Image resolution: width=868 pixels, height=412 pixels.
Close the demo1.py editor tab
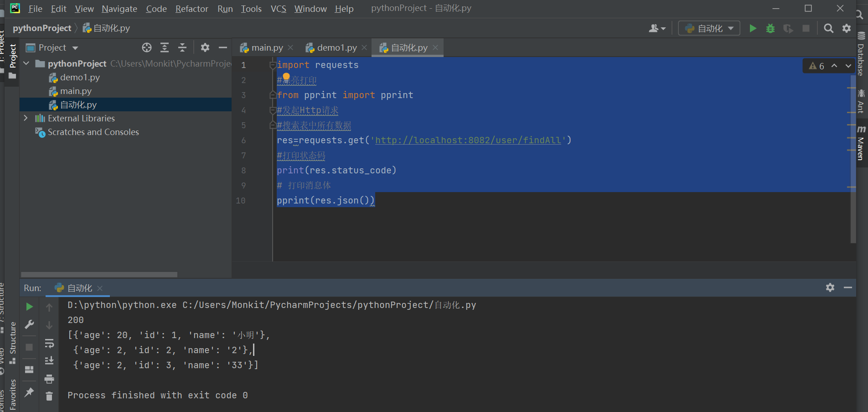point(364,47)
